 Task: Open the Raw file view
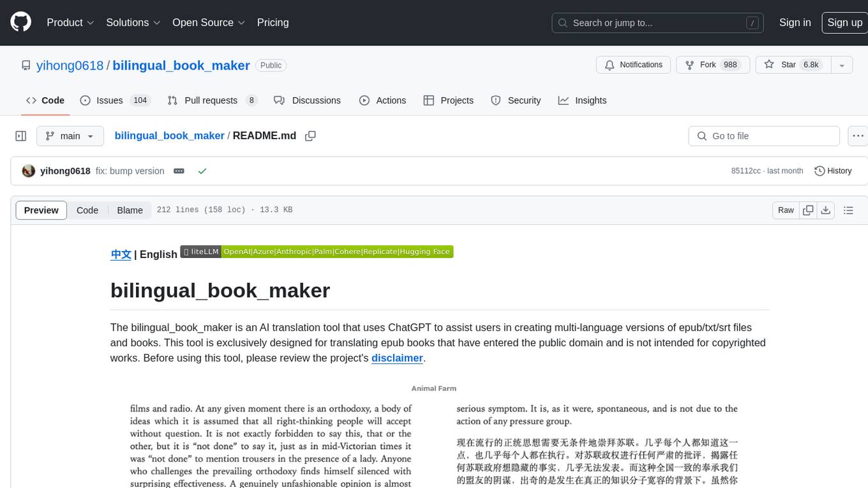click(x=786, y=210)
